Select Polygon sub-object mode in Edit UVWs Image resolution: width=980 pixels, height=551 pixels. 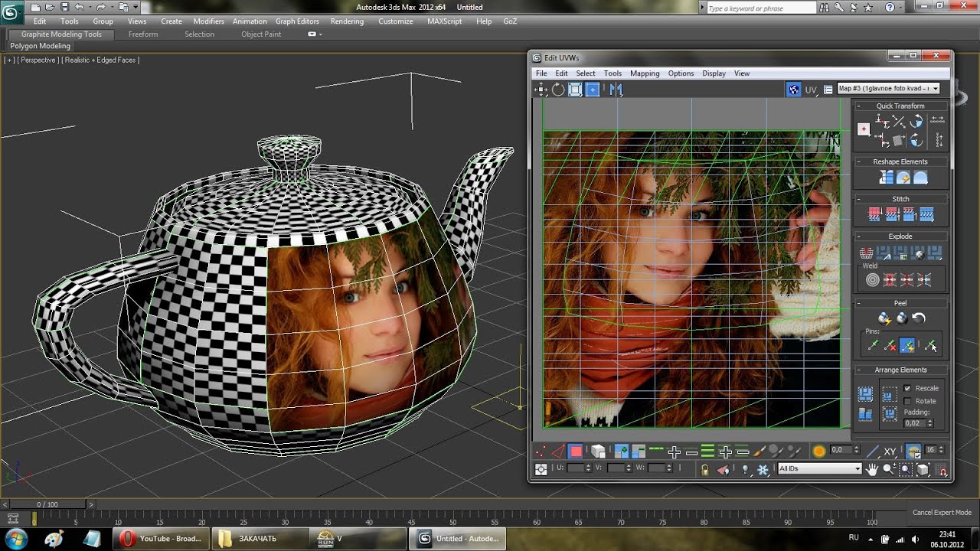pos(576,452)
